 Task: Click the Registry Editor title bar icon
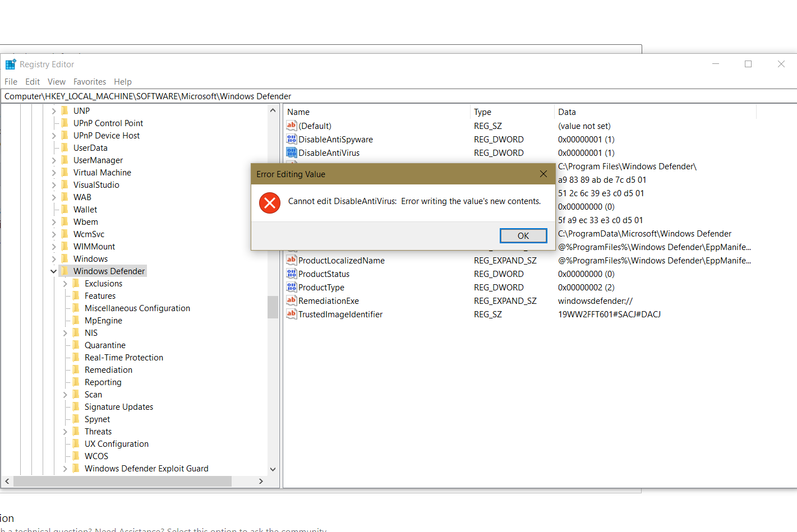pos(10,64)
